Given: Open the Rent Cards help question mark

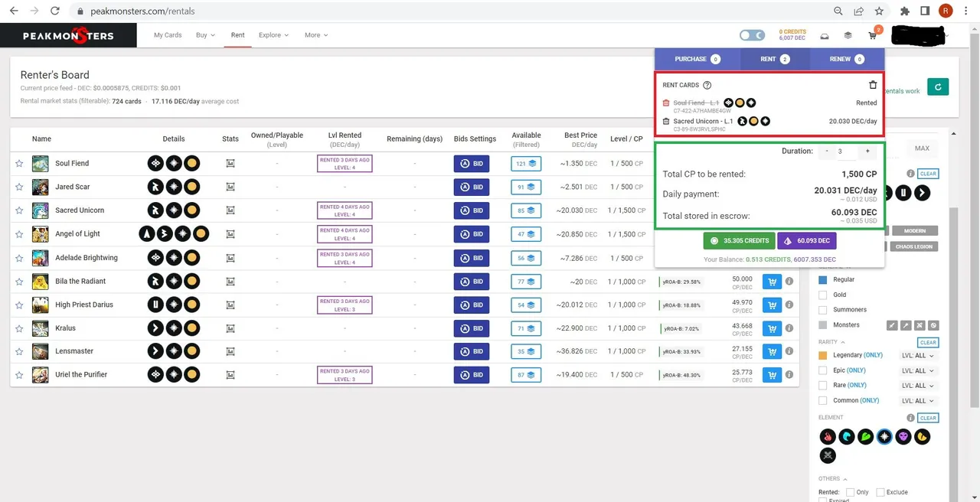Looking at the screenshot, I should [707, 85].
